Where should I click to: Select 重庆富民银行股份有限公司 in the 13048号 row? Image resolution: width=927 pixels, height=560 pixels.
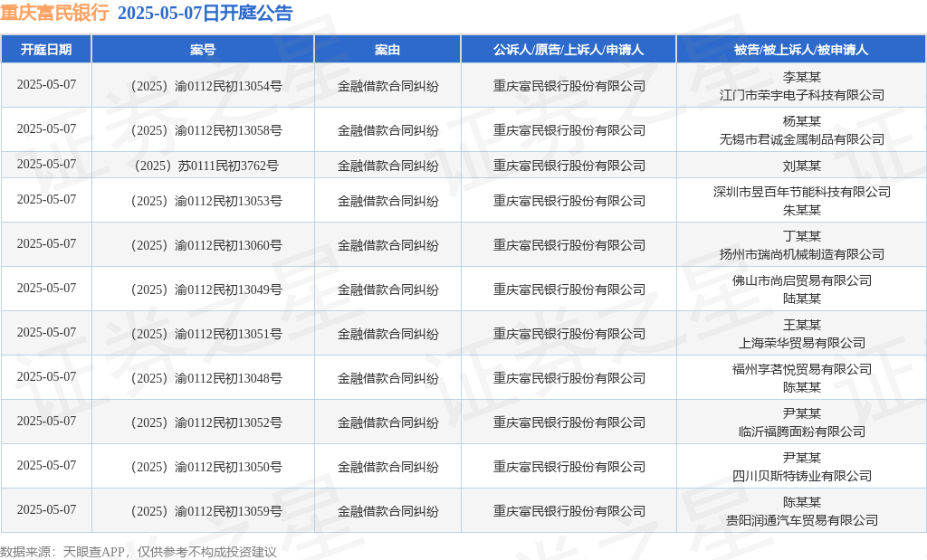pyautogui.click(x=569, y=378)
